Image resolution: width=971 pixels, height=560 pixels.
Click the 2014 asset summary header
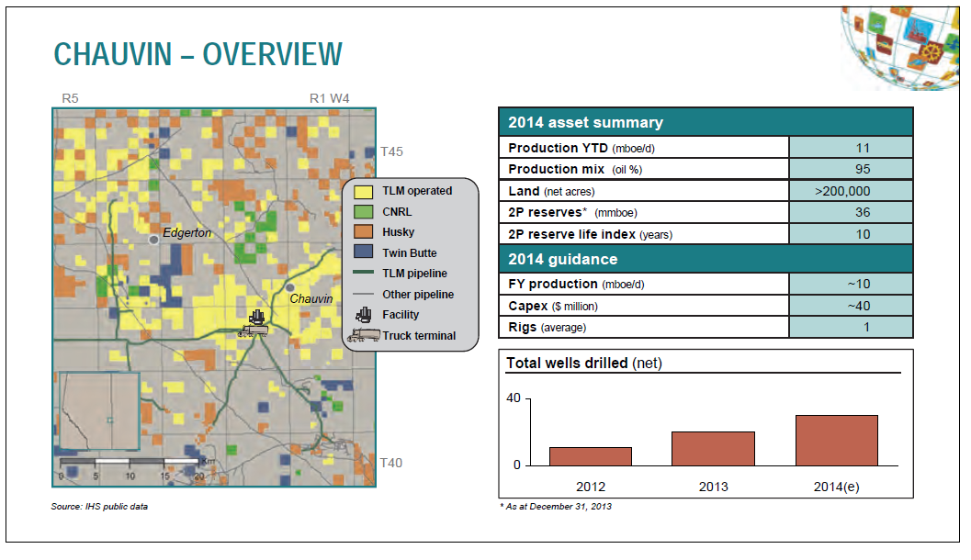[706, 122]
